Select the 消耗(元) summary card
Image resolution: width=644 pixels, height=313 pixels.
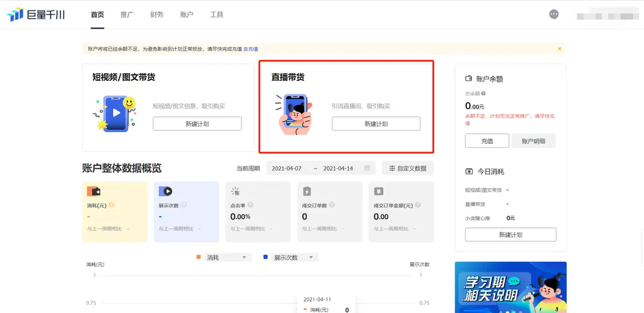[x=115, y=212]
